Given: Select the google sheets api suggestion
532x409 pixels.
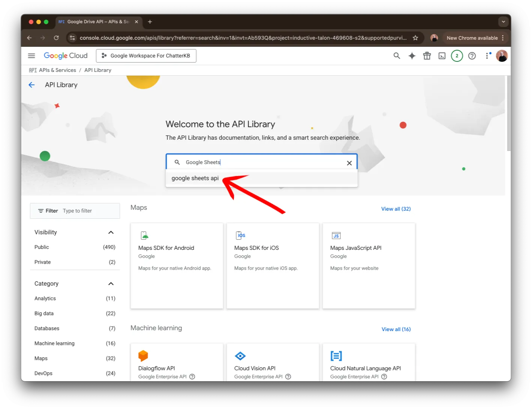Looking at the screenshot, I should pos(262,178).
